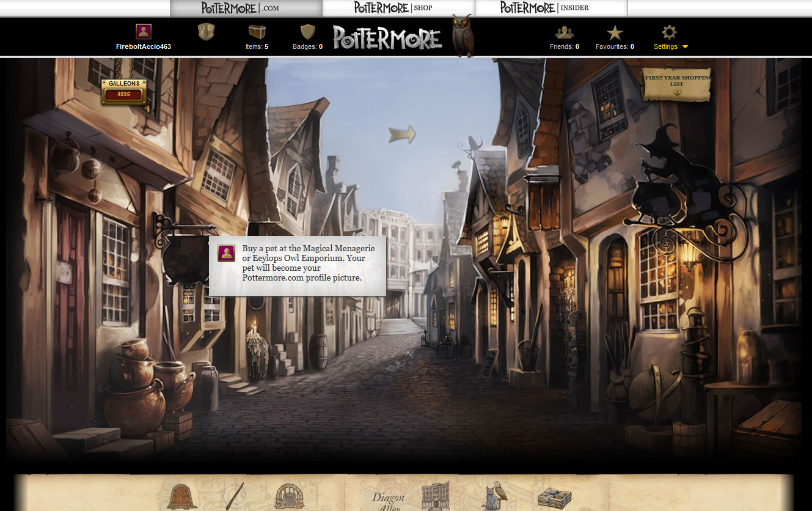
Task: Switch to the Pottermore Shop tab
Action: click(x=398, y=8)
